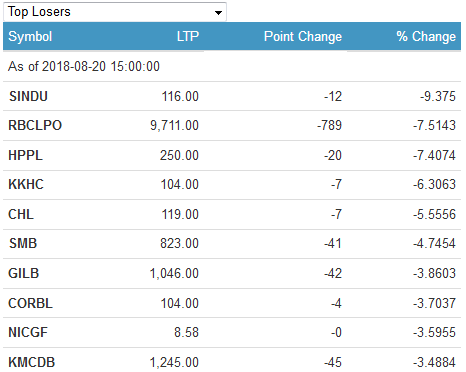Open the KKHC symbol link

click(26, 184)
